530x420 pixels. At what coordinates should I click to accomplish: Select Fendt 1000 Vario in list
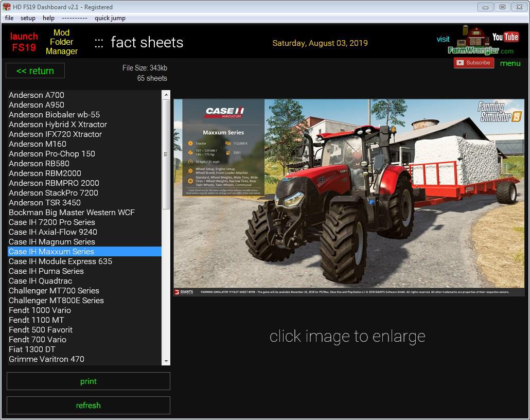point(40,310)
